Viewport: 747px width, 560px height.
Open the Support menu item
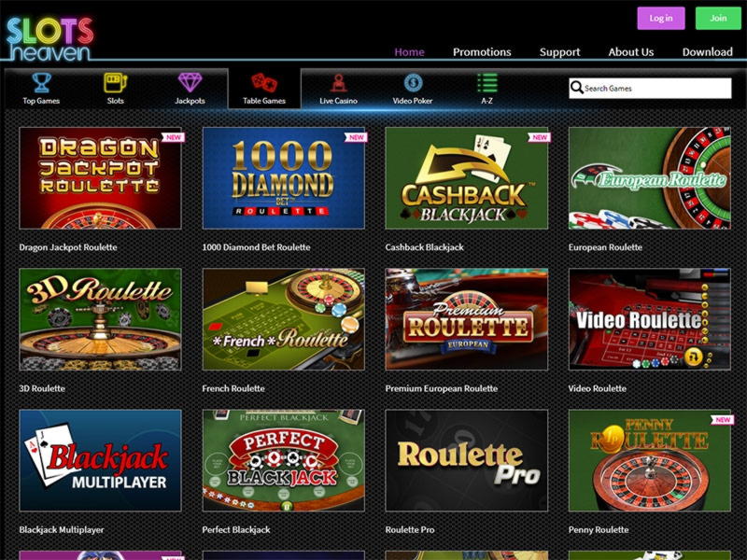559,52
